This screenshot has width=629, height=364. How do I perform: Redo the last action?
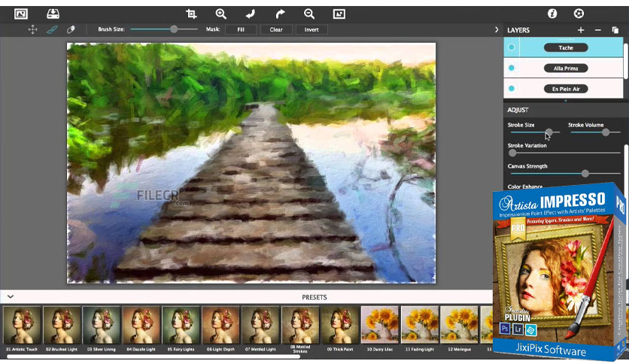coord(280,14)
